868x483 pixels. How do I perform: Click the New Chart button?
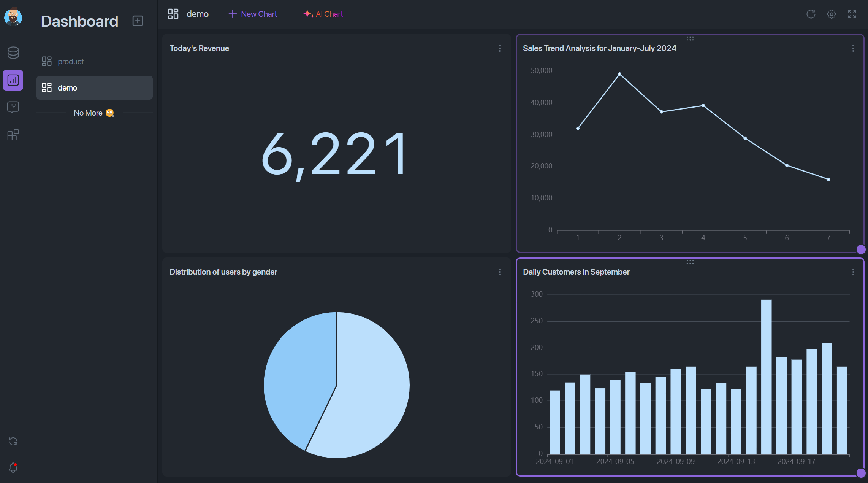[253, 14]
